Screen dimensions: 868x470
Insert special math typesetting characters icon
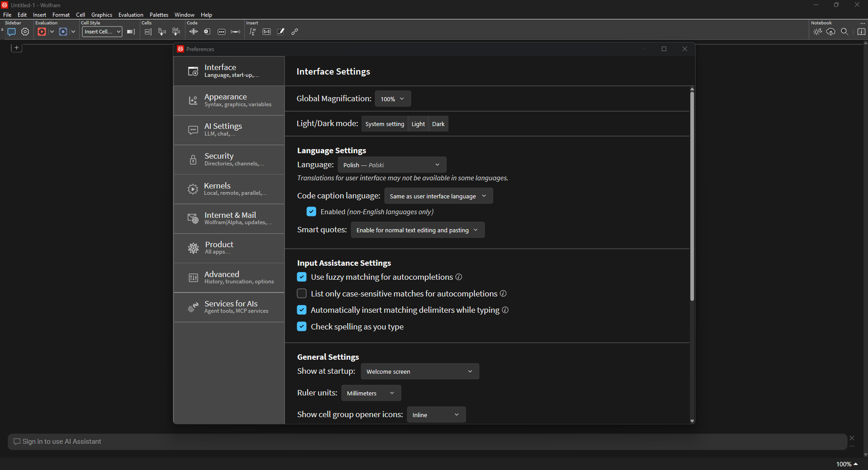click(x=253, y=32)
